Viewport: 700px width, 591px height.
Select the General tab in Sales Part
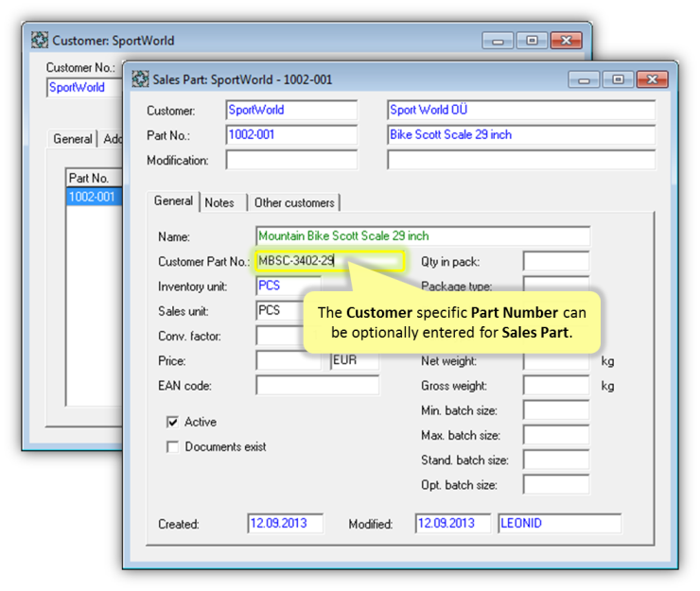(x=173, y=200)
